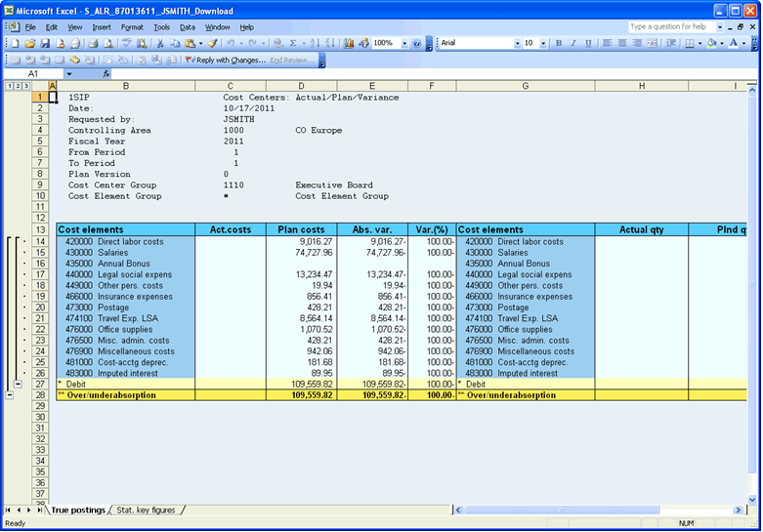Switch to the Stat. key figures sheet
The height and width of the screenshot is (532, 763).
point(148,510)
